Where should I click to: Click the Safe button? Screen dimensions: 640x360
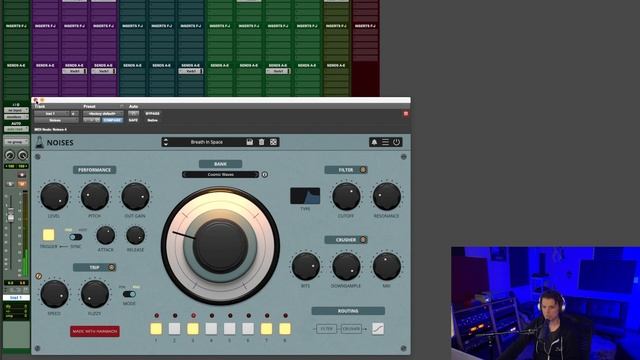point(133,120)
